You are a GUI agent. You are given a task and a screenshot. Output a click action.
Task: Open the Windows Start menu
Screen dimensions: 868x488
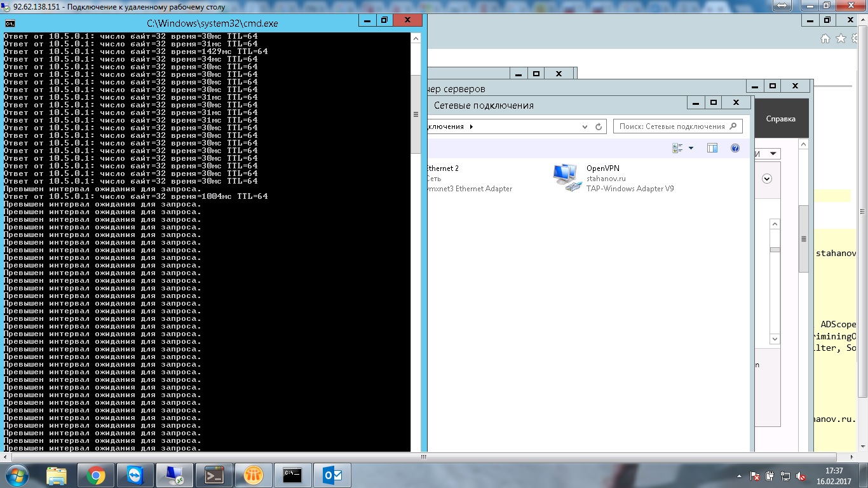[x=17, y=475]
